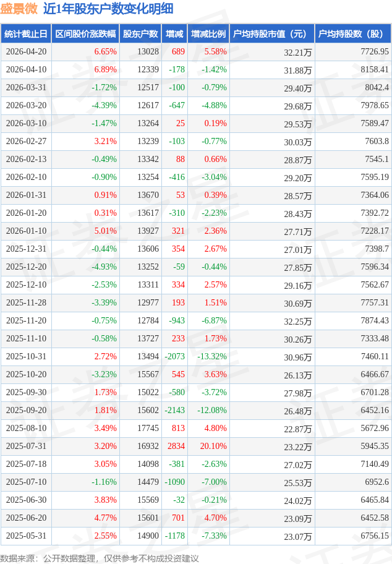Select the 户均持股市值（元） column header
This screenshot has width=392, height=564.
pyautogui.click(x=271, y=34)
